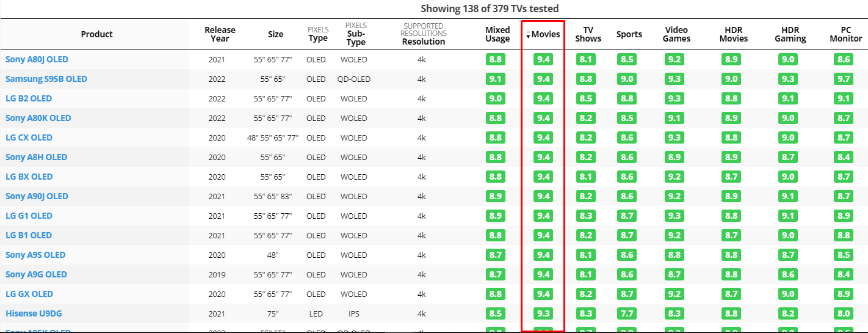The image size is (868, 333).
Task: Open the Sony A8H OLED link
Action: click(36, 157)
